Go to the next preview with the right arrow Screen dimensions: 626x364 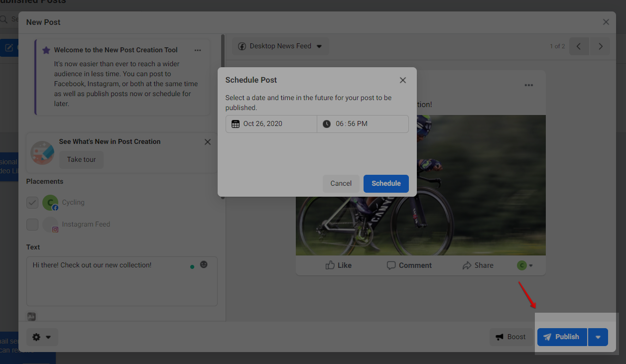click(601, 46)
